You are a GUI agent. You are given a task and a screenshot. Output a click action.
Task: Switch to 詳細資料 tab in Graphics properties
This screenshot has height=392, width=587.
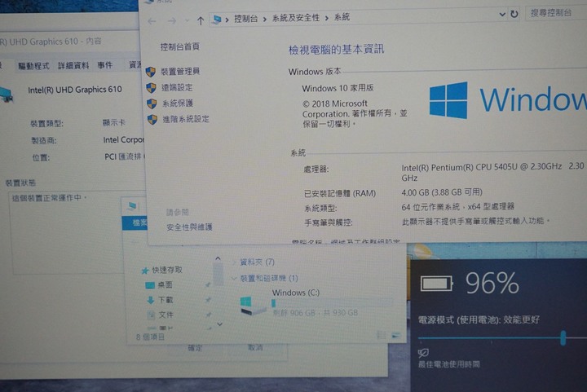(73, 65)
